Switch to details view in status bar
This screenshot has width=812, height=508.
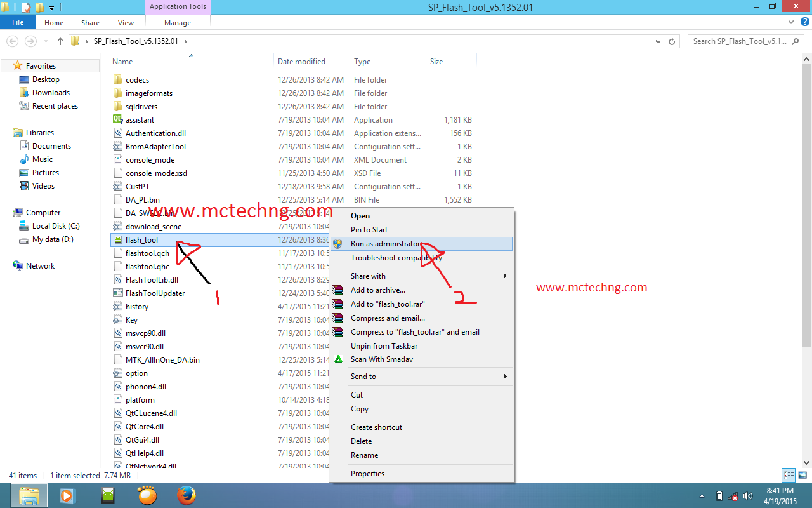(x=788, y=475)
